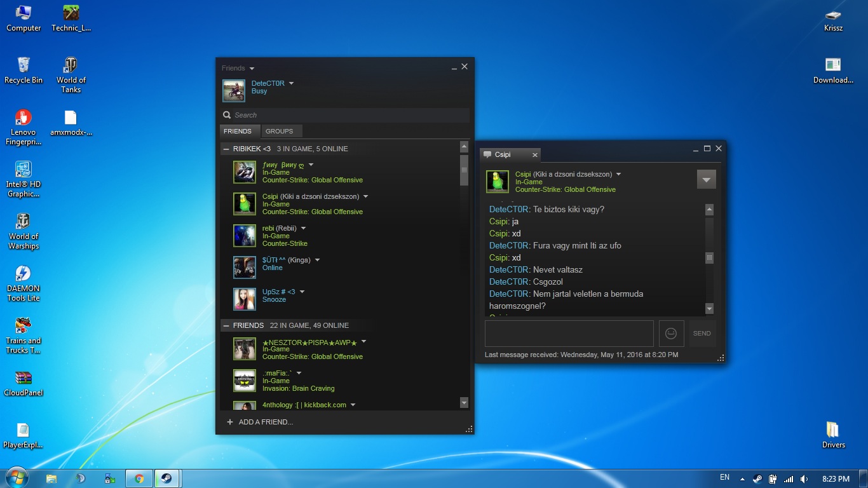Viewport: 868px width, 488px height.
Task: Open Csipi dropdown arrow in chat header
Action: (x=618, y=174)
